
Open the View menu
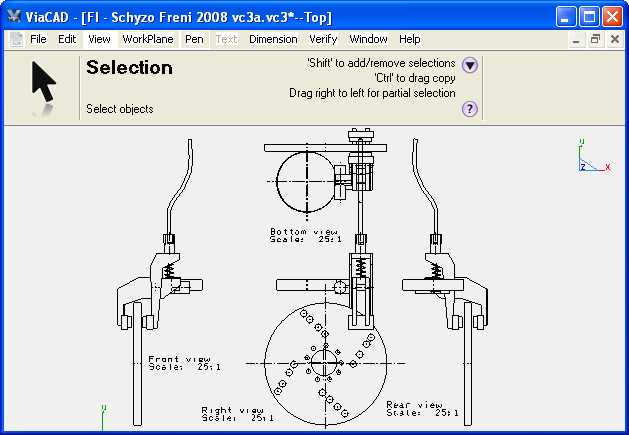point(99,39)
